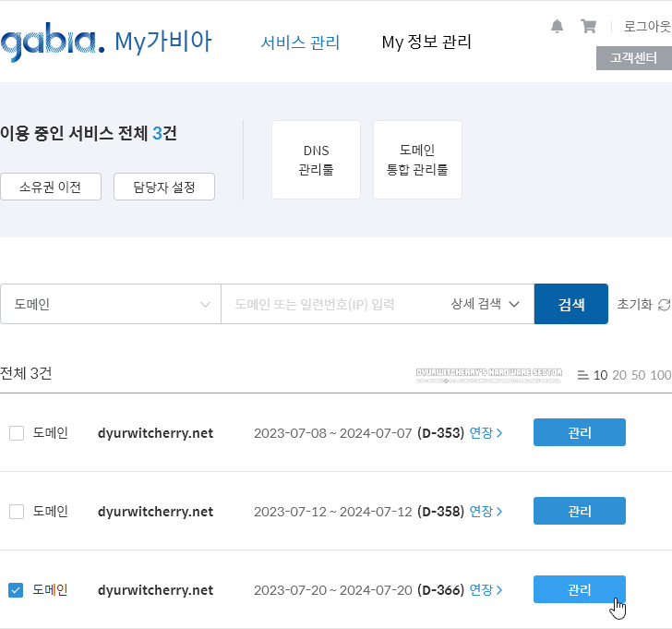The image size is (672, 629).
Task: Click 관리 button for the D-353 domain
Action: [580, 432]
